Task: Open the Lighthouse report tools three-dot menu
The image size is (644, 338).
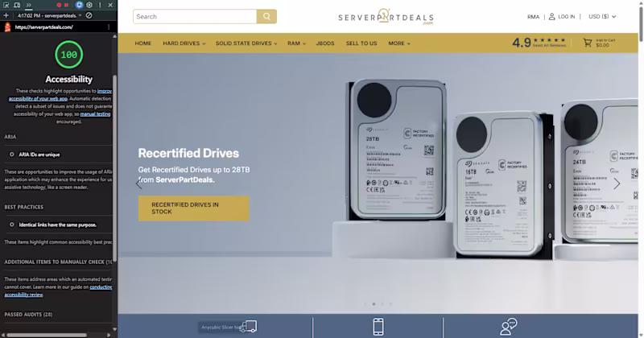Action: click(109, 27)
